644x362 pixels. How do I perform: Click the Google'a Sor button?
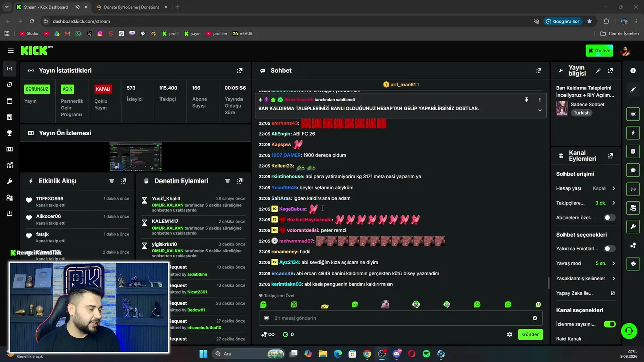pyautogui.click(x=562, y=21)
